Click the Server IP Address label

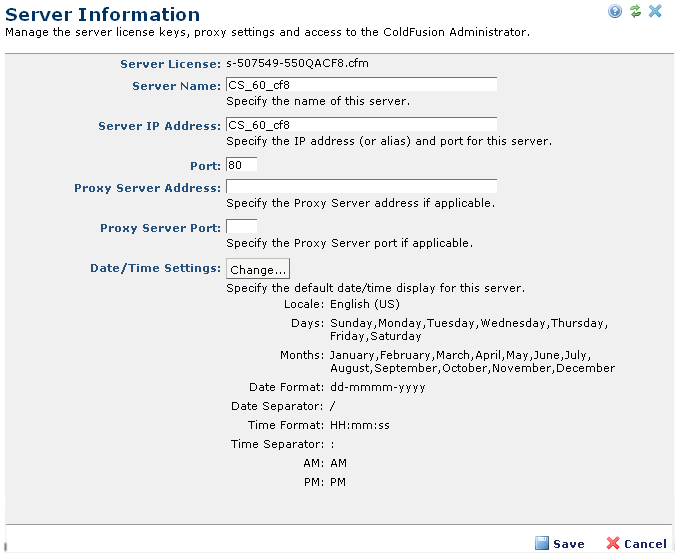(x=159, y=126)
